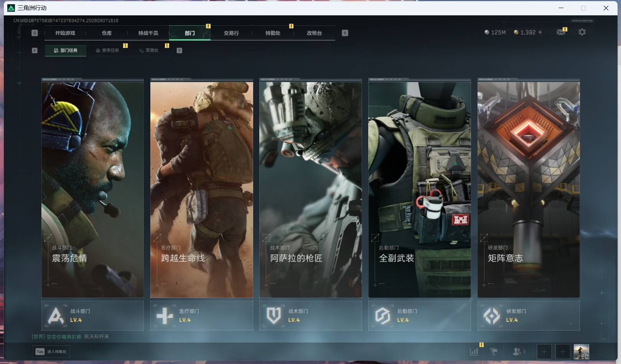Open the 特勤处 tab
Viewport: 621px width, 364px height.
pyautogui.click(x=273, y=33)
